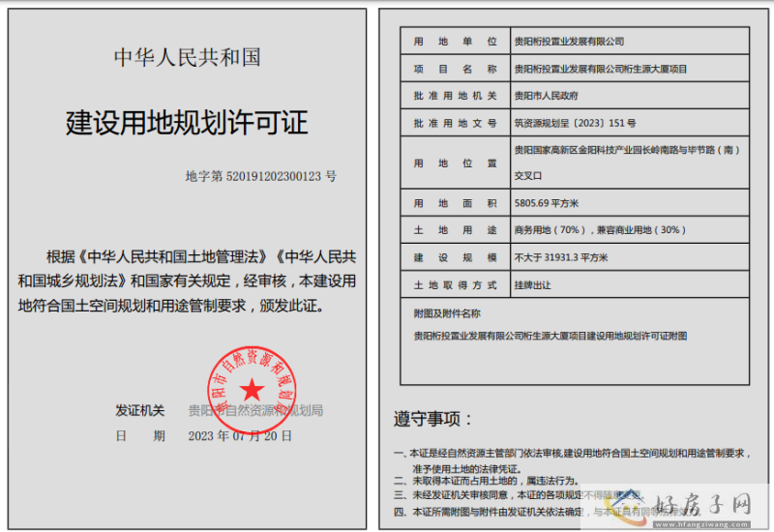Click rule one starting '一、本证是经自然资源主管部门'
Viewport: 774px width, 532px height.
(x=573, y=454)
